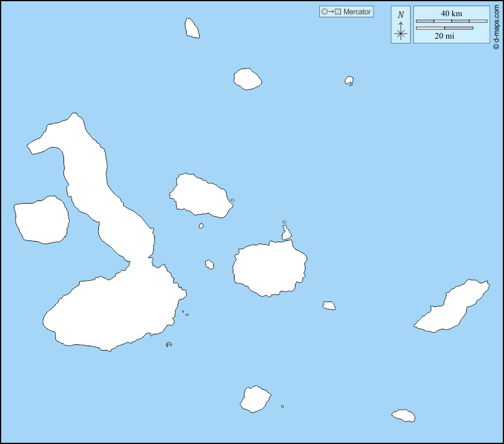The height and width of the screenshot is (444, 504).
Task: Open the d-maps.com copyright watermark
Action: coord(496,25)
